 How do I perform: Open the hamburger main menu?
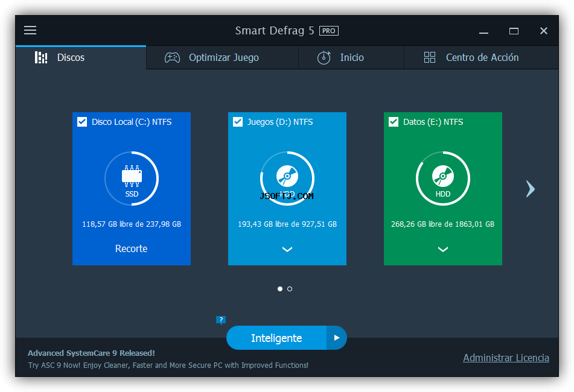[30, 30]
